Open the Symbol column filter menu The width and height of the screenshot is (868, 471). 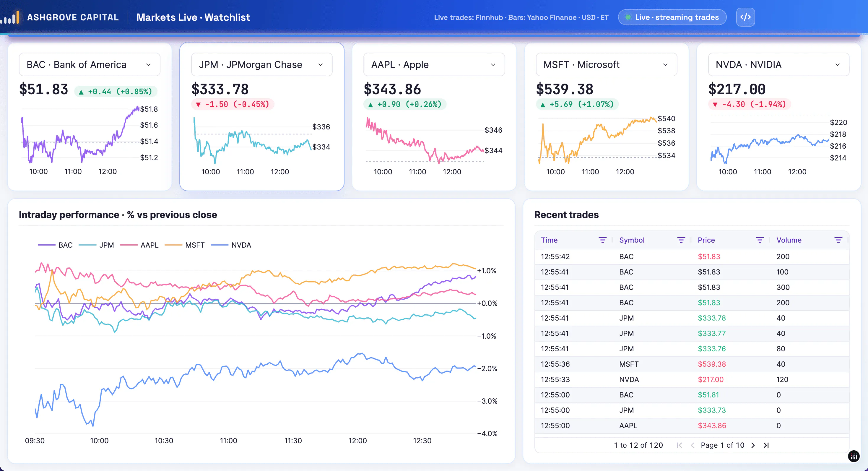point(681,240)
